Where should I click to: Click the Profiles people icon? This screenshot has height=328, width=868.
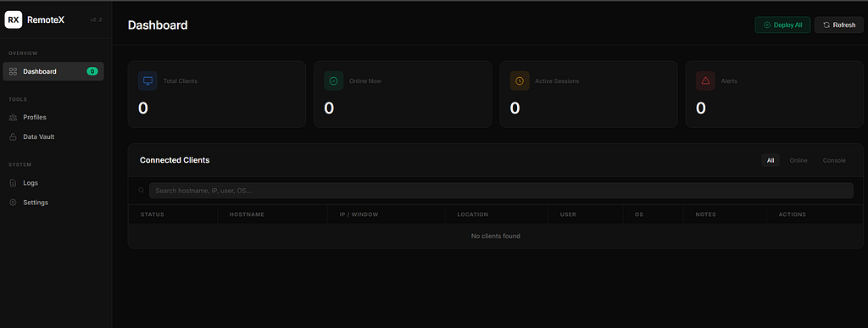(14, 117)
